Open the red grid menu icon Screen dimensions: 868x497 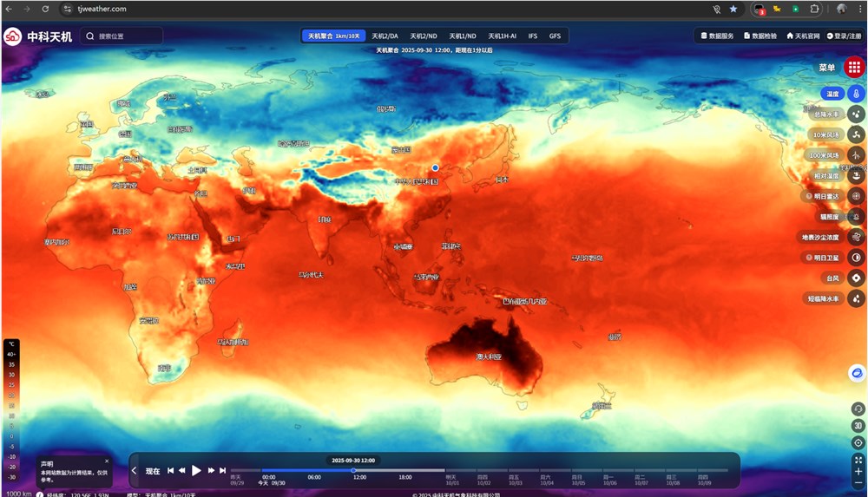point(855,68)
